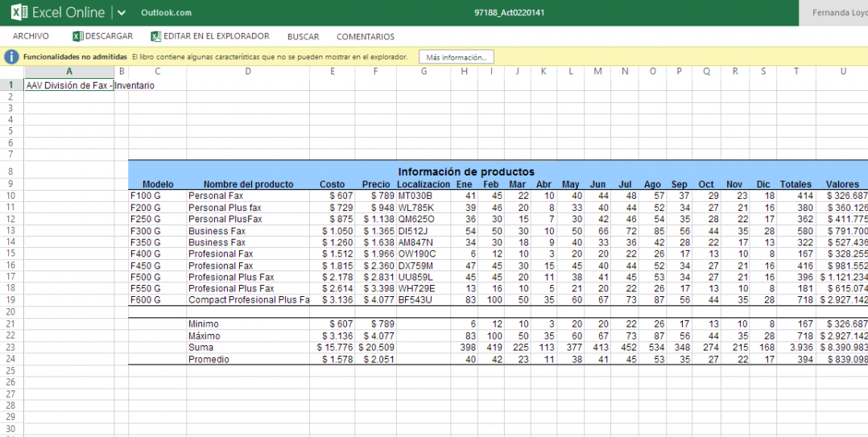
Task: Expand the chevron next to Excel Online
Action: click(122, 12)
